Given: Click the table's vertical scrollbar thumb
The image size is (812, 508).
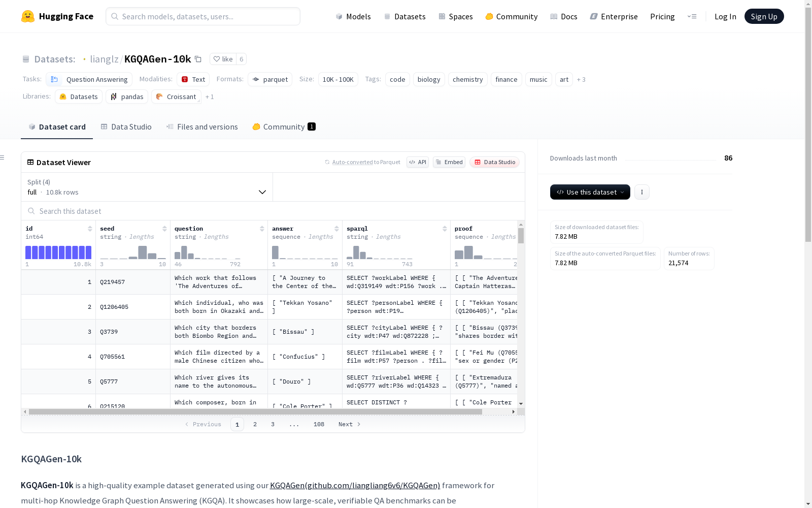Looking at the screenshot, I should click(521, 236).
